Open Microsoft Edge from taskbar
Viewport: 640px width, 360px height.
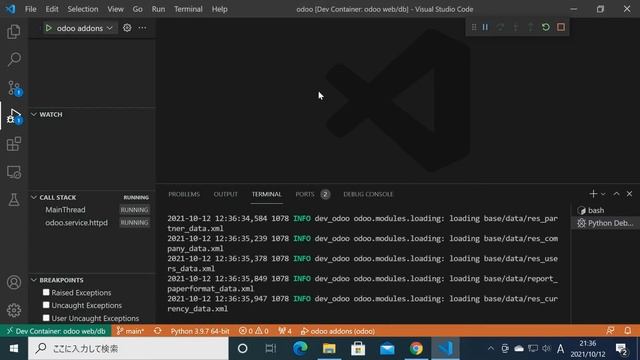[x=300, y=349]
